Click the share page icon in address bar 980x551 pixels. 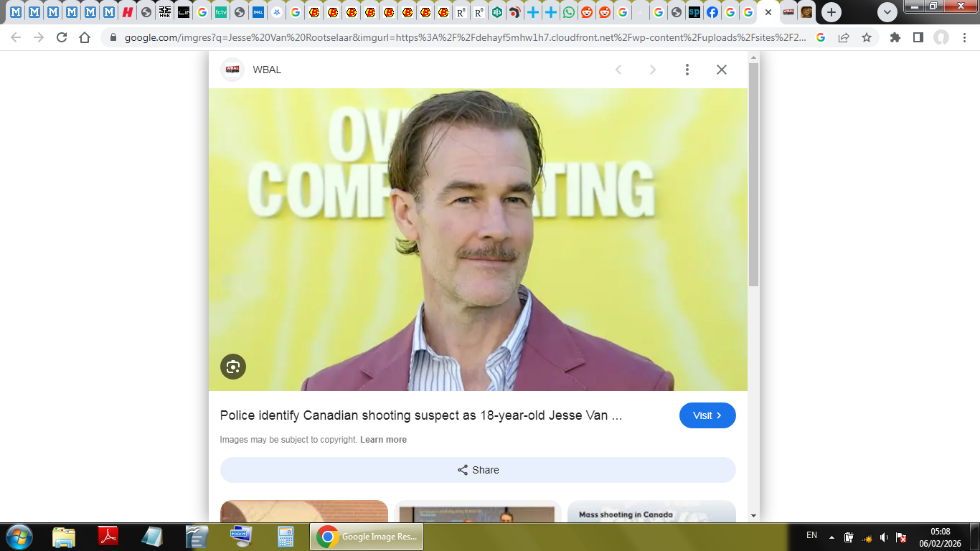(x=844, y=37)
